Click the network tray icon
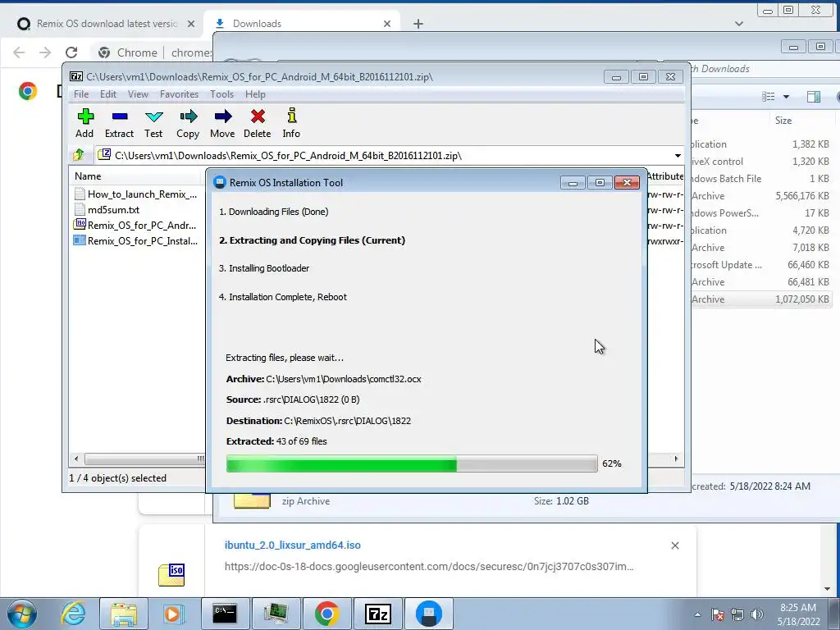The height and width of the screenshot is (630, 840). [737, 614]
